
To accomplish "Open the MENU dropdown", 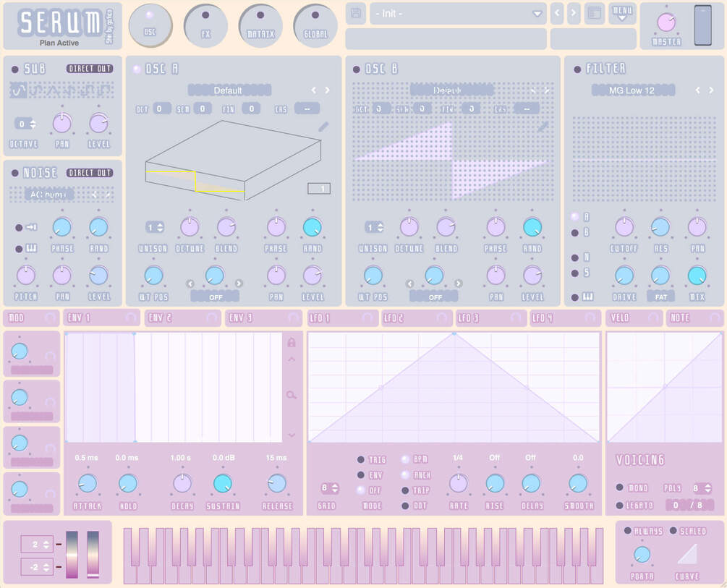I will pyautogui.click(x=622, y=14).
